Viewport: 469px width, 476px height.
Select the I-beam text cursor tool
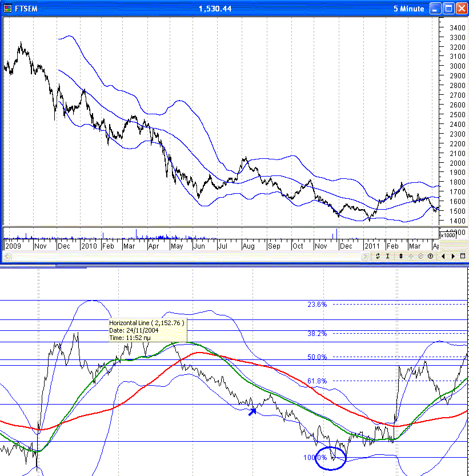coord(388,257)
